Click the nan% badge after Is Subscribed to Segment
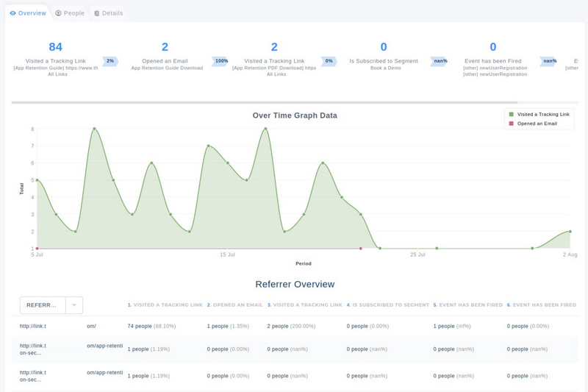Viewport: 588px width, 392px height. click(x=439, y=61)
